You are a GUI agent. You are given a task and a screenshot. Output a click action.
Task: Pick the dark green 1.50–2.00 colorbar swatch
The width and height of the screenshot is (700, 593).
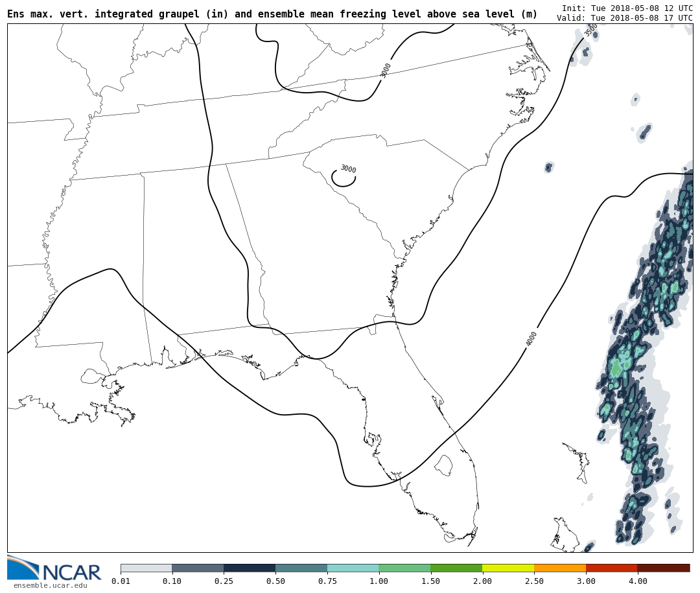pyautogui.click(x=456, y=568)
